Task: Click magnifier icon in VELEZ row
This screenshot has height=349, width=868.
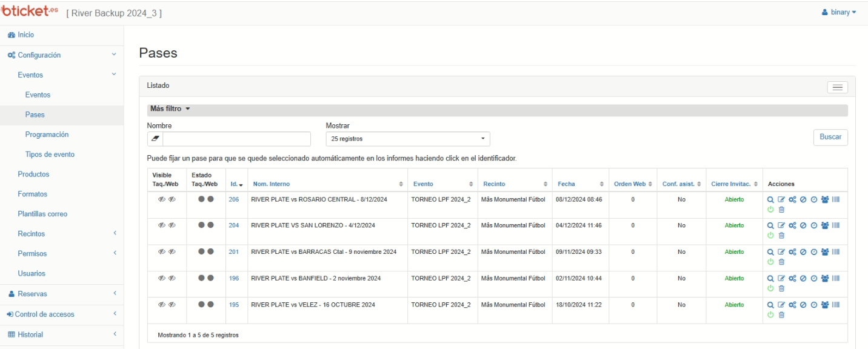Action: click(x=770, y=304)
